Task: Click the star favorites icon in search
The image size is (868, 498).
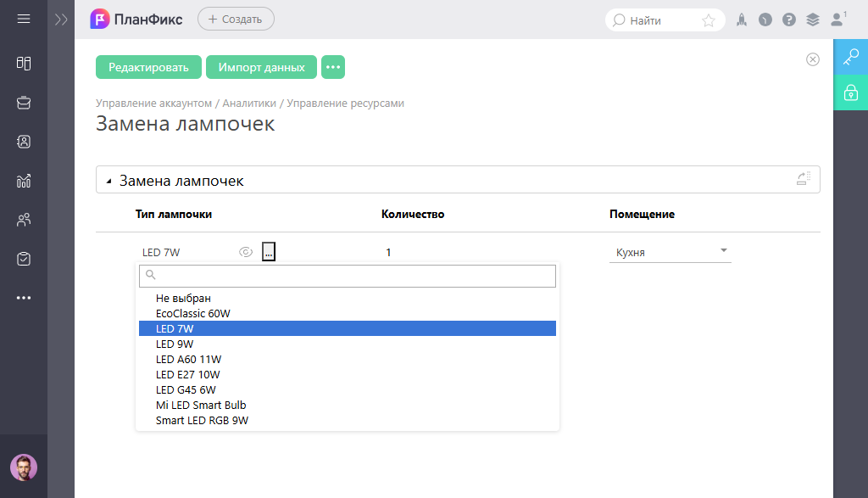Action: pos(709,20)
